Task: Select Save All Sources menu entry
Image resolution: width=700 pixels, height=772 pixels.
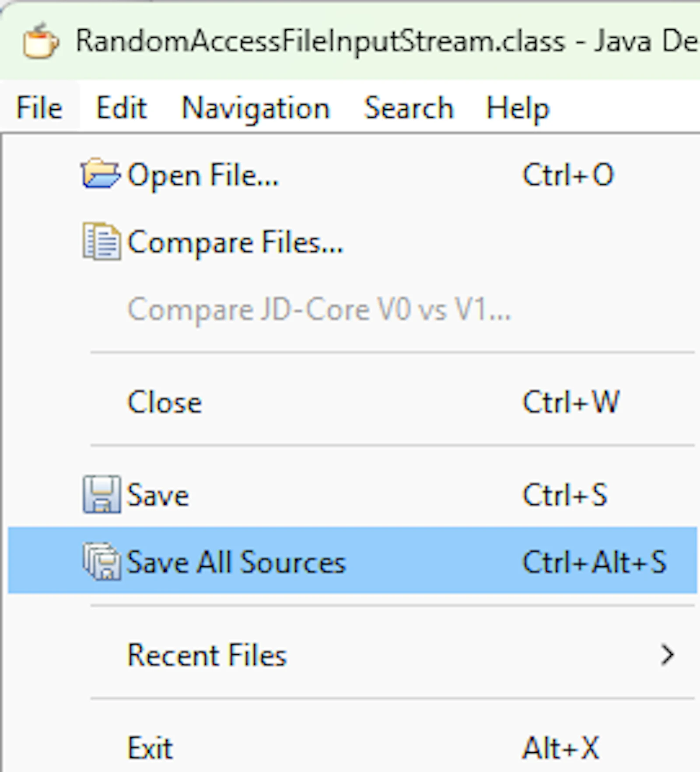Action: pos(352,561)
